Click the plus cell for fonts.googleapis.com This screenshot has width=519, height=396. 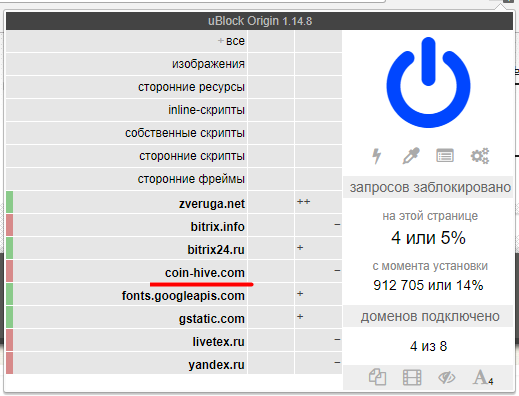(x=318, y=295)
